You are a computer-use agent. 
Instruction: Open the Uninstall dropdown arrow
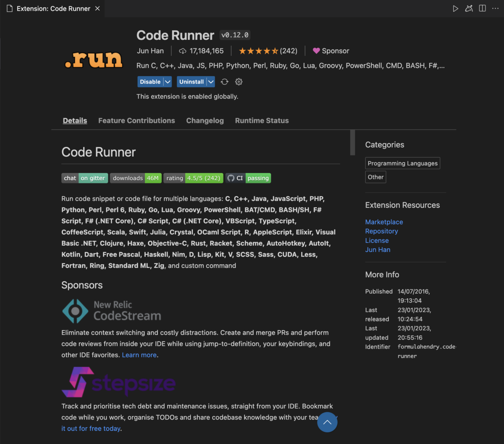211,82
